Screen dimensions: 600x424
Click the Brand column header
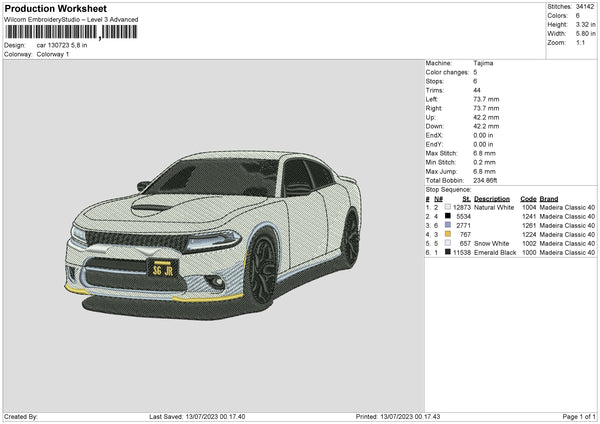click(550, 198)
